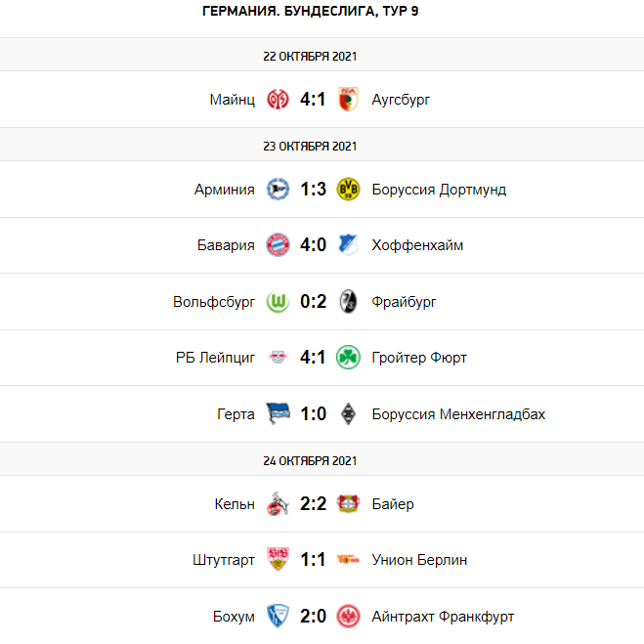Screen dimensions: 644x644
Task: Click the Mainz club logo
Action: point(278,99)
